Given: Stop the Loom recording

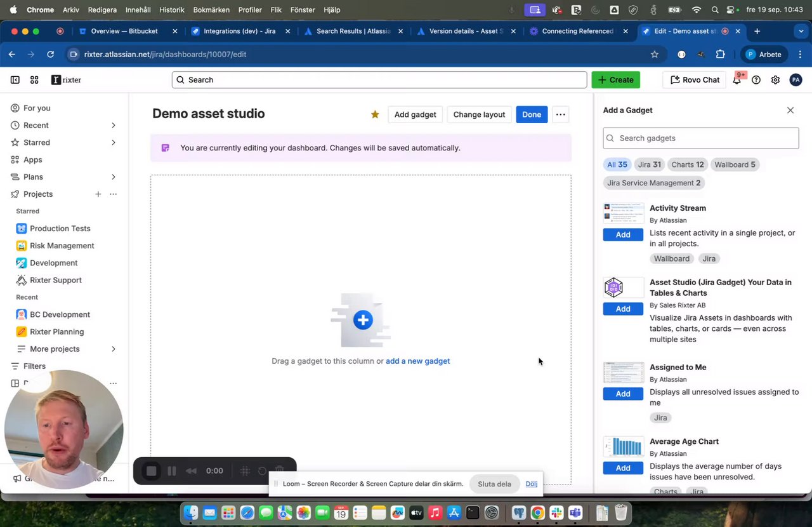Looking at the screenshot, I should [x=151, y=471].
